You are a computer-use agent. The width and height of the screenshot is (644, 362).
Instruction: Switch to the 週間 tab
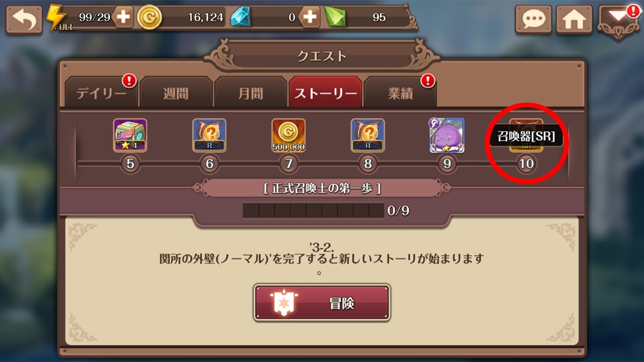point(176,92)
